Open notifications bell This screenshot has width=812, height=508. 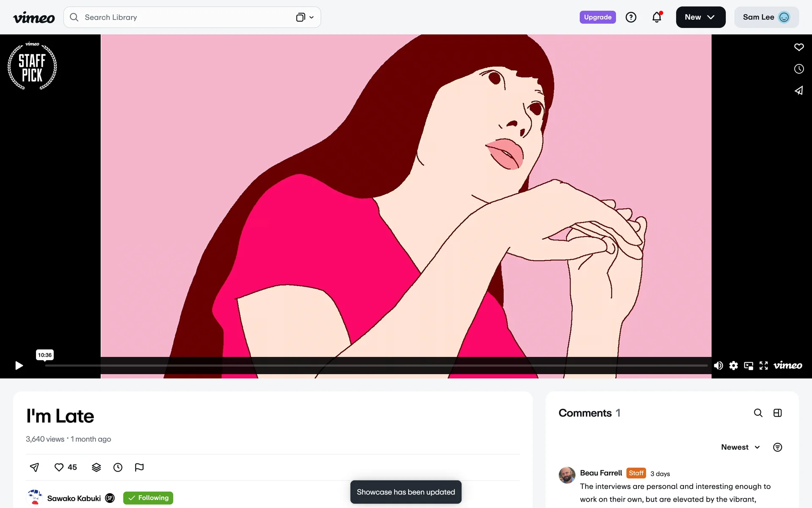656,17
